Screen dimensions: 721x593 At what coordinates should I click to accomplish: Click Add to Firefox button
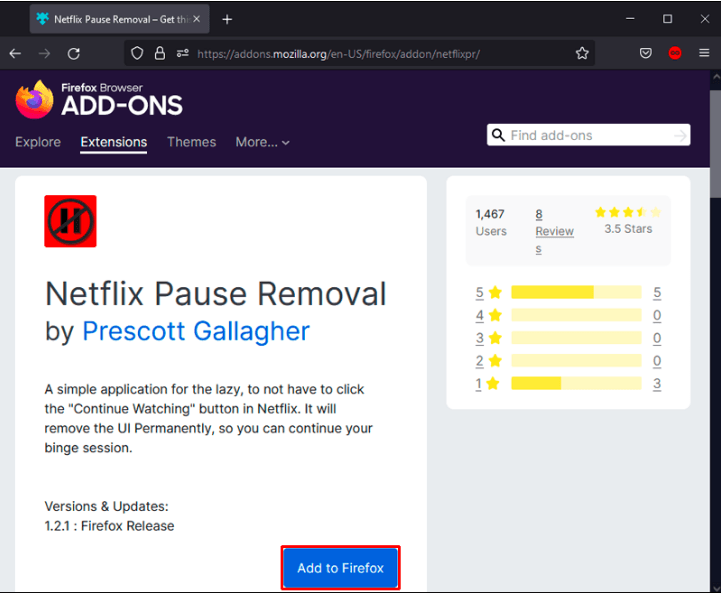point(340,568)
